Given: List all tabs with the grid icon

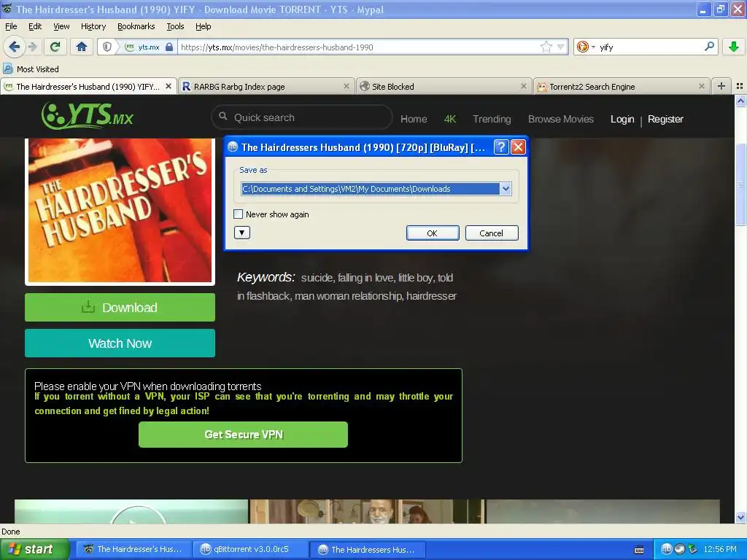Looking at the screenshot, I should tap(740, 86).
